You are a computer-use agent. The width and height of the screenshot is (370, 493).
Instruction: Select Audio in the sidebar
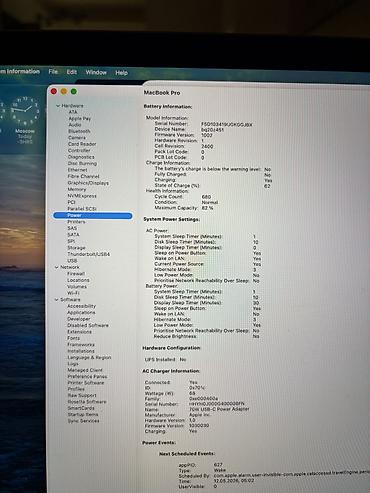pyautogui.click(x=75, y=125)
